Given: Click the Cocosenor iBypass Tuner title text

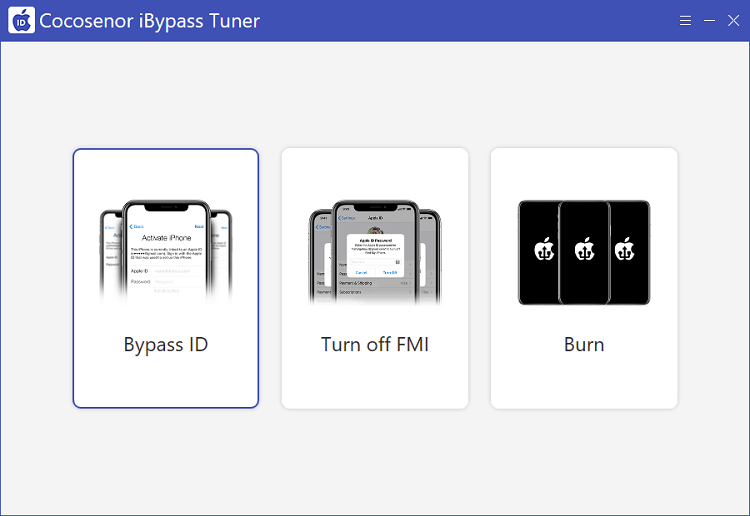Looking at the screenshot, I should coord(150,21).
